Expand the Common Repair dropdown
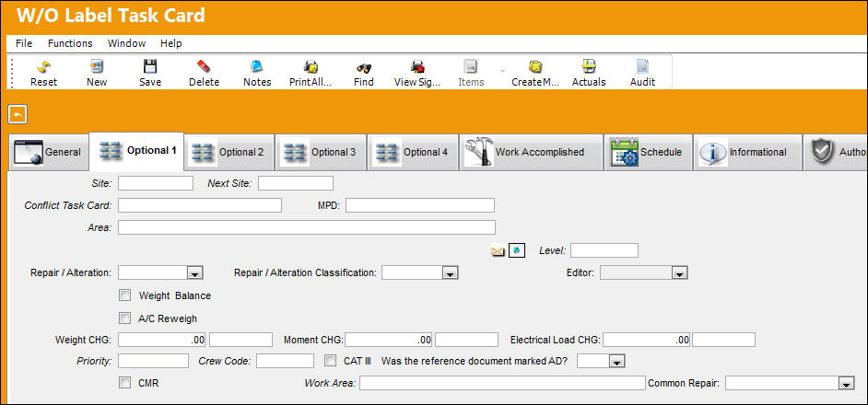This screenshot has height=405, width=868. [x=845, y=384]
